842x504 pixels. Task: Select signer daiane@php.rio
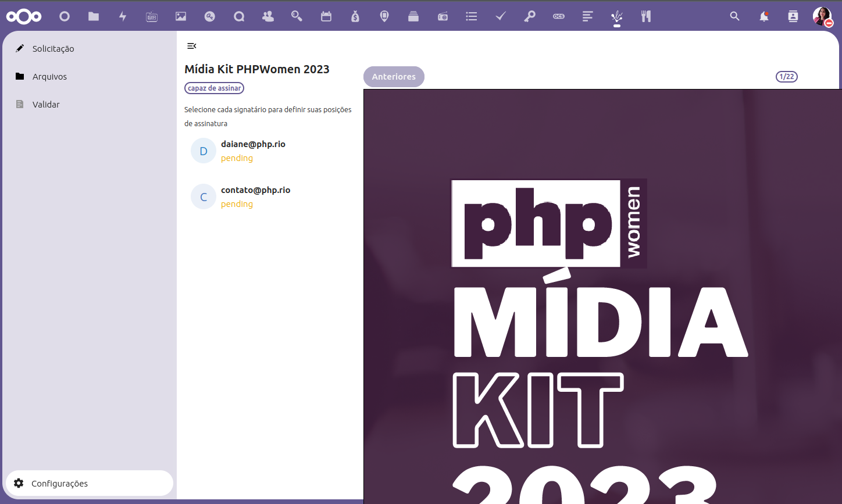pos(270,151)
